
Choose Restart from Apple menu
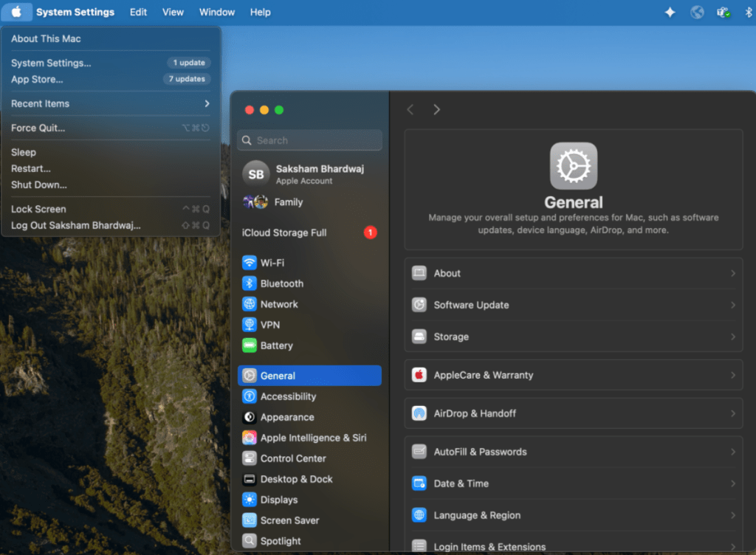111,168
